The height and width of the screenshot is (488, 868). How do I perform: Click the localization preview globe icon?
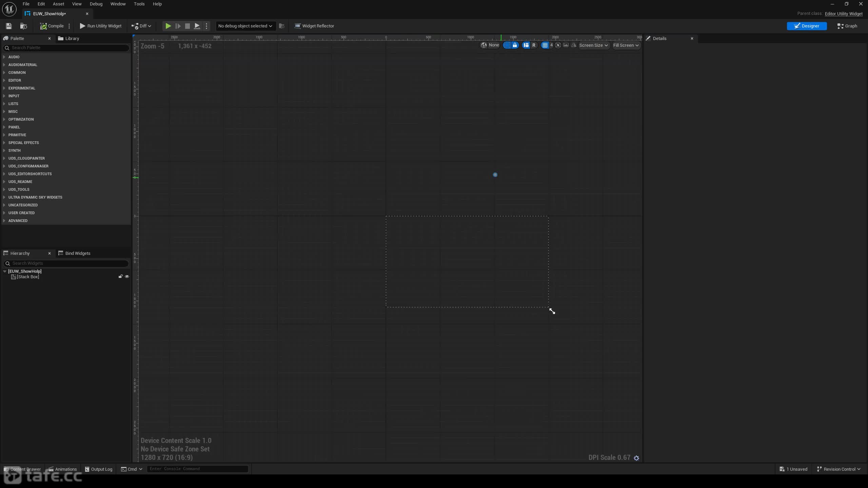[x=484, y=45]
